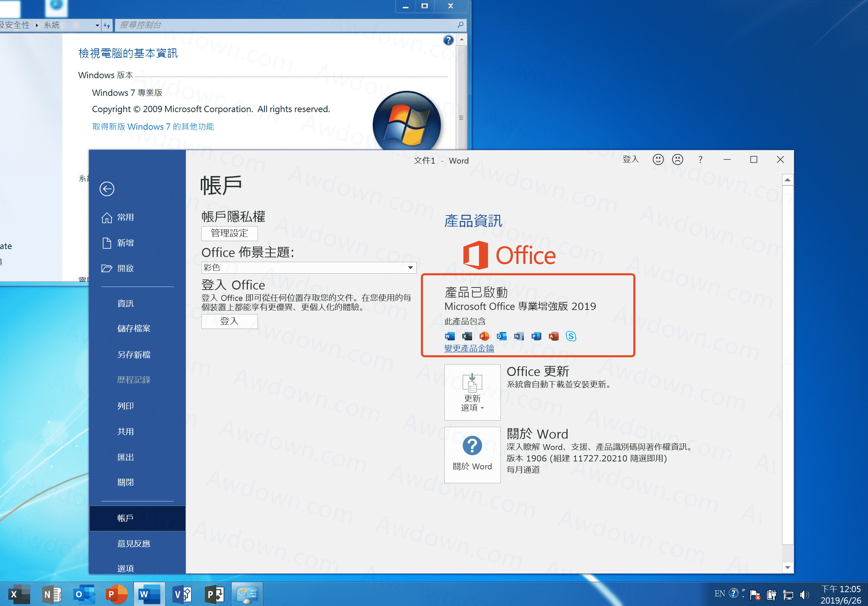Open the 更新選項 dropdown button
Screen dimensions: 868x606
(472, 392)
